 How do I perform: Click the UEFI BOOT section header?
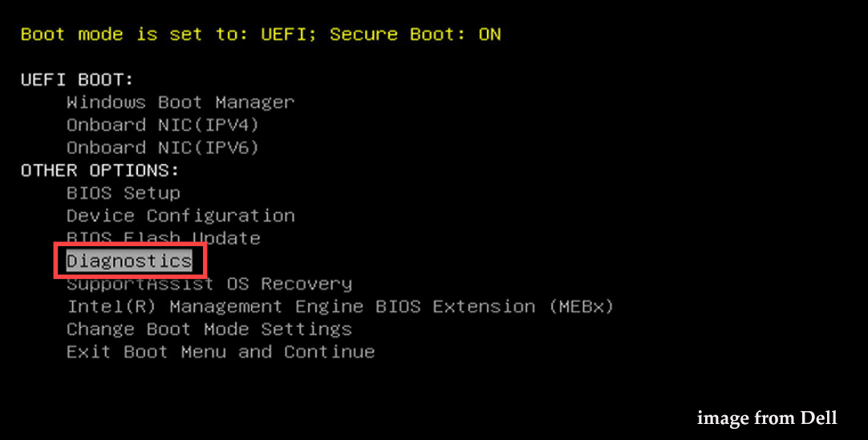click(x=77, y=80)
